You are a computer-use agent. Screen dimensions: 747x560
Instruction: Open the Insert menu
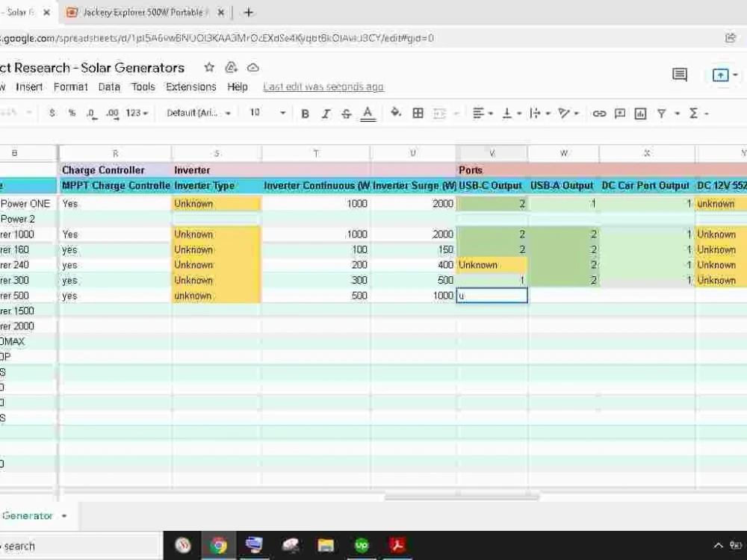click(x=29, y=87)
